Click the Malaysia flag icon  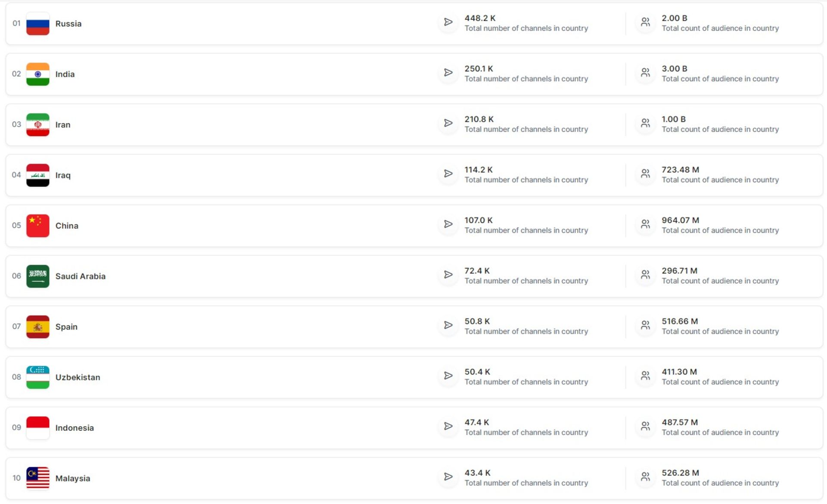[x=38, y=478]
